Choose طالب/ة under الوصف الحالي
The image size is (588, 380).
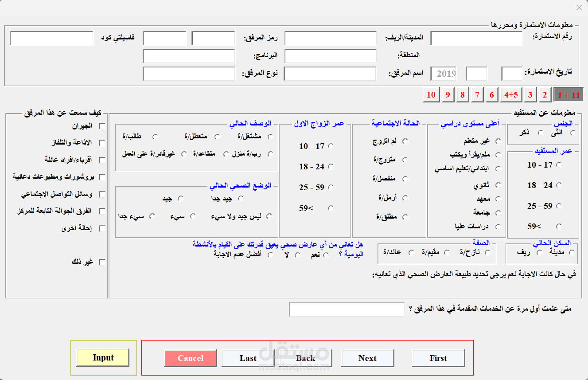(155, 137)
